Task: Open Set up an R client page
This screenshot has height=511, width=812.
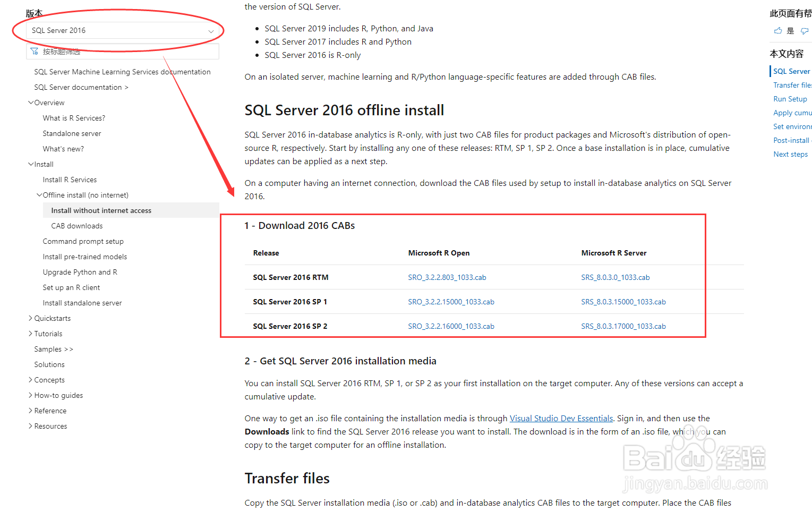Action: click(x=71, y=287)
